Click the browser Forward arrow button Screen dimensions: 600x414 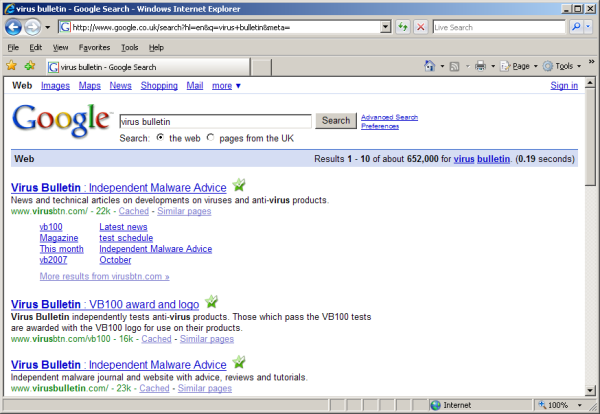coord(32,27)
